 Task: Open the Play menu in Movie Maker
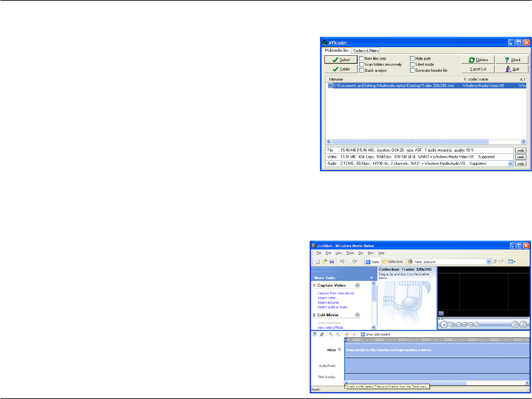(370, 253)
